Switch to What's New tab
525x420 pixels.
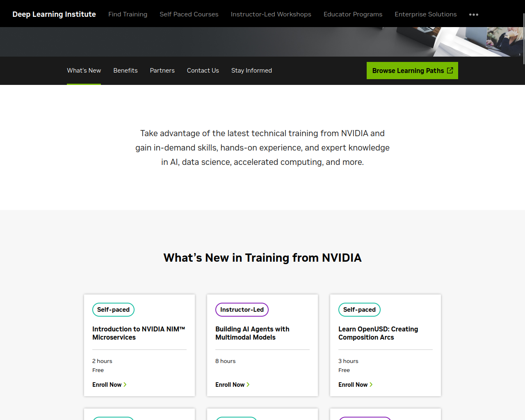tap(84, 71)
